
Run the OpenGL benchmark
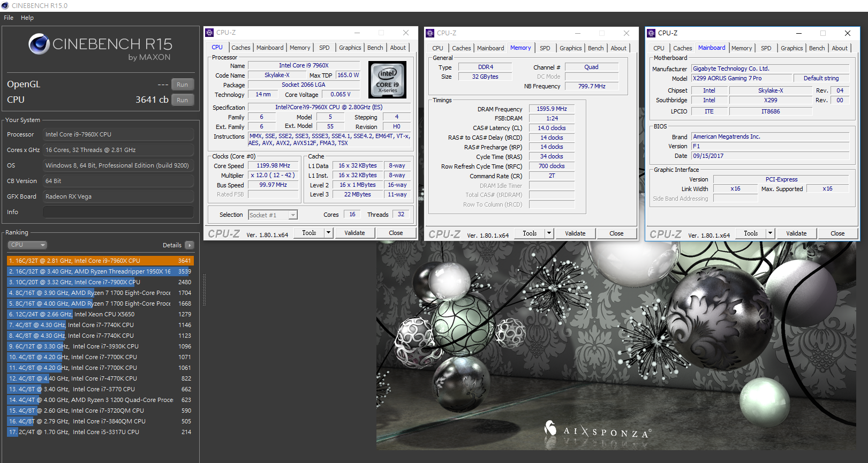(183, 85)
